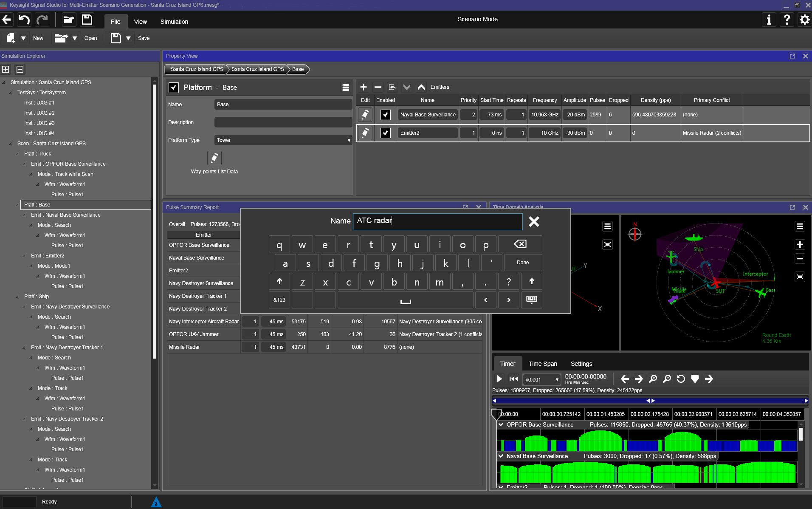The height and width of the screenshot is (509, 812).
Task: Toggle the Platform Base enable checkbox
Action: (174, 88)
